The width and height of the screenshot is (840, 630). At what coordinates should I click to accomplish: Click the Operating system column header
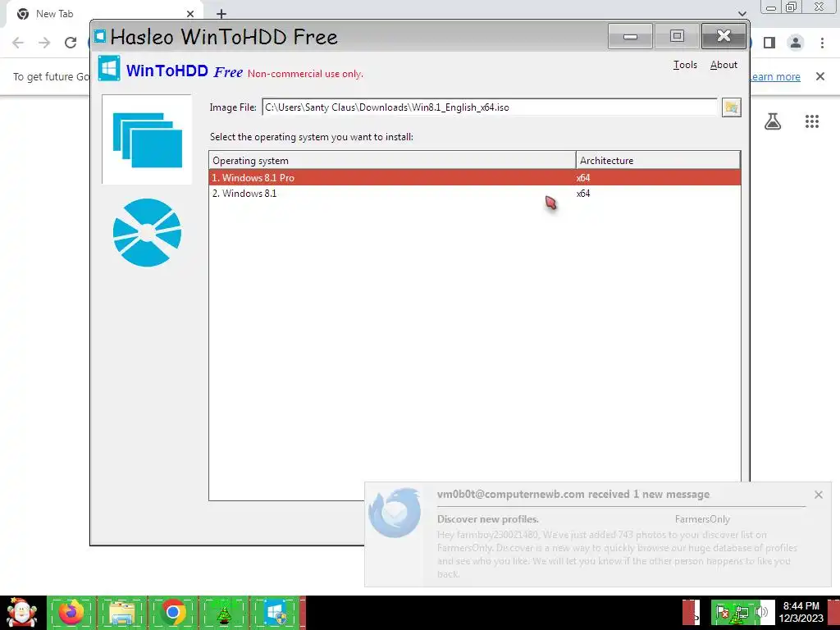coord(392,160)
